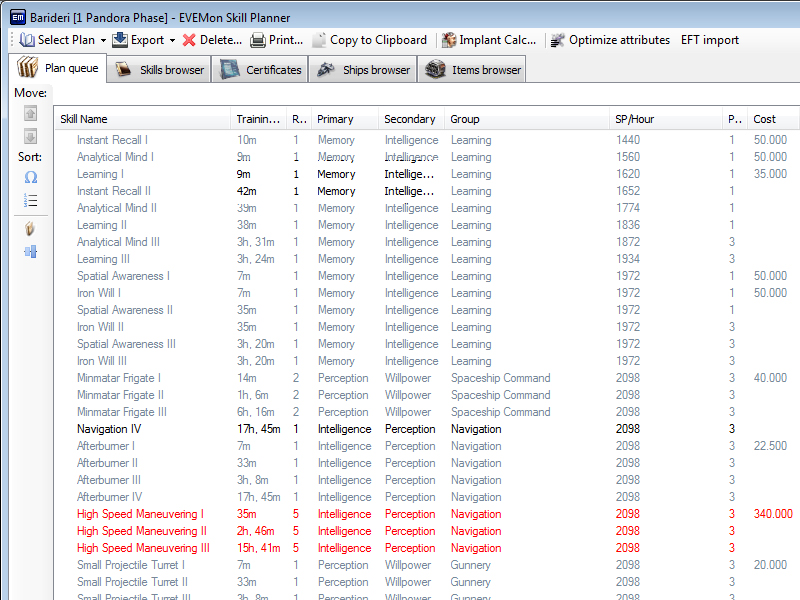Viewport: 800px width, 600px height.
Task: Click the blue blocks icon in sidebar
Action: click(x=31, y=251)
